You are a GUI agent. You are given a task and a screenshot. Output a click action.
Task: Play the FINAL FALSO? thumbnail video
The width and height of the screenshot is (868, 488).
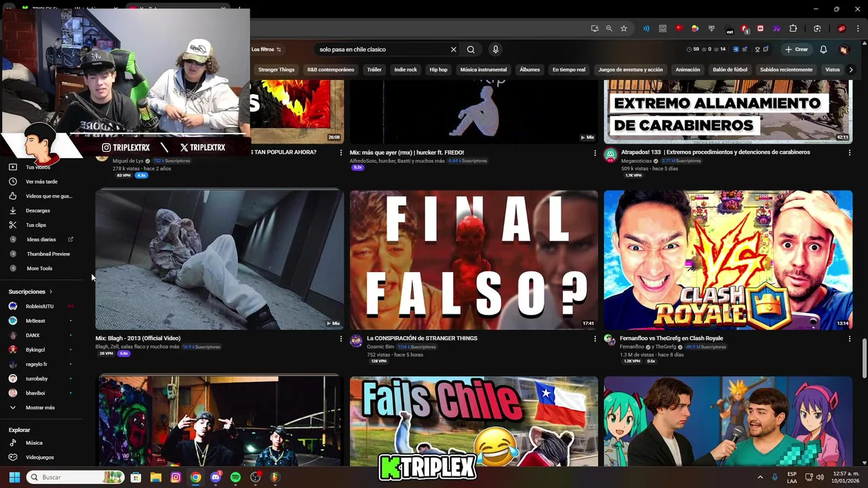point(474,260)
